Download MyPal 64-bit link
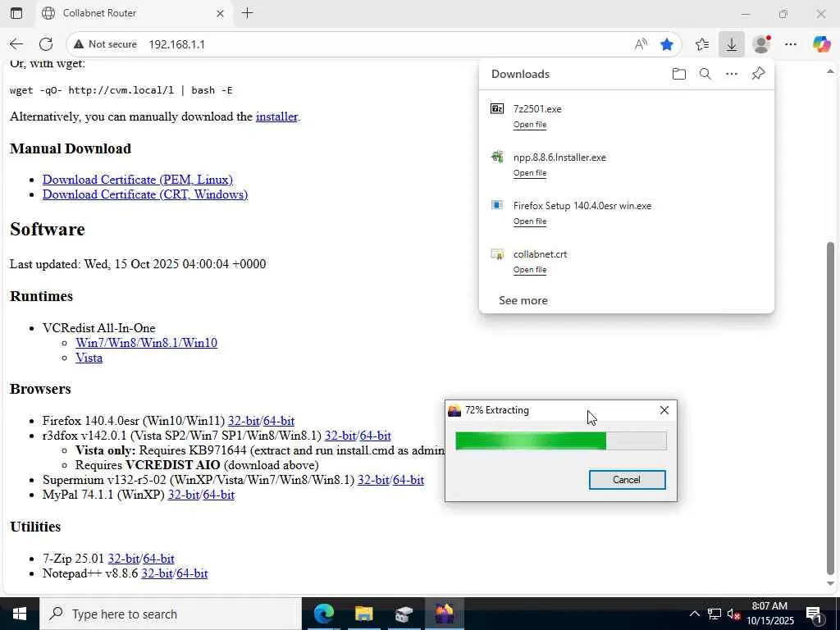Image resolution: width=840 pixels, height=630 pixels. 218,495
